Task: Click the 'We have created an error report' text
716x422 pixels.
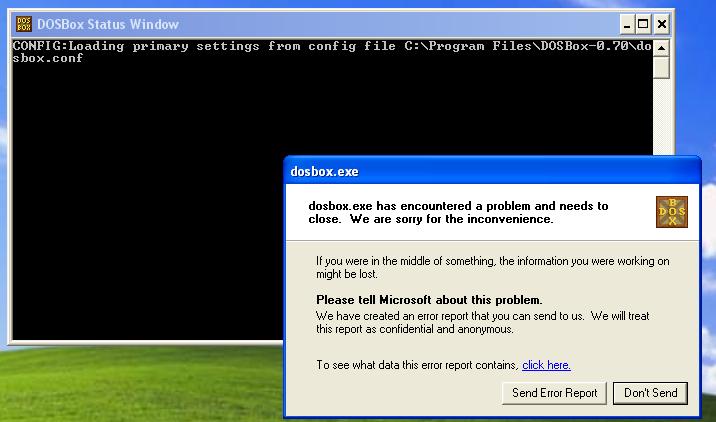Action: coord(483,322)
